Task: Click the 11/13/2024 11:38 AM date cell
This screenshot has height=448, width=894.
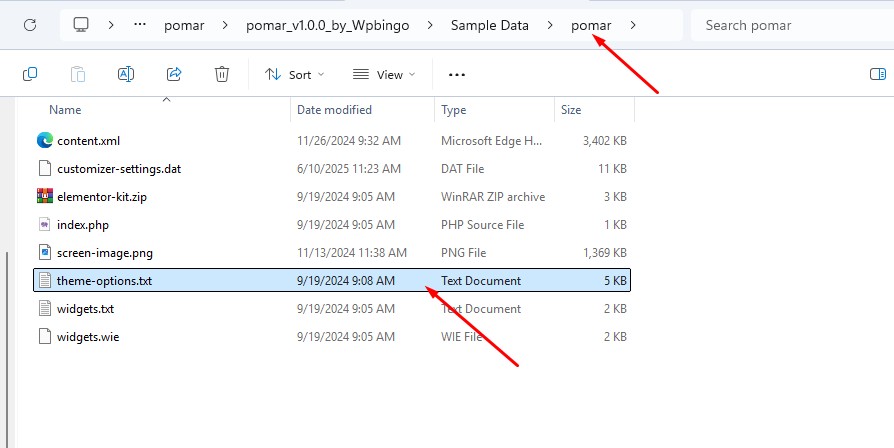Action: point(352,252)
